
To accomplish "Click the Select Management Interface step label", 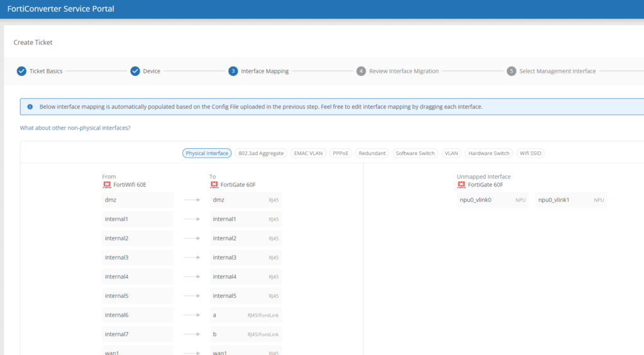I will (557, 71).
